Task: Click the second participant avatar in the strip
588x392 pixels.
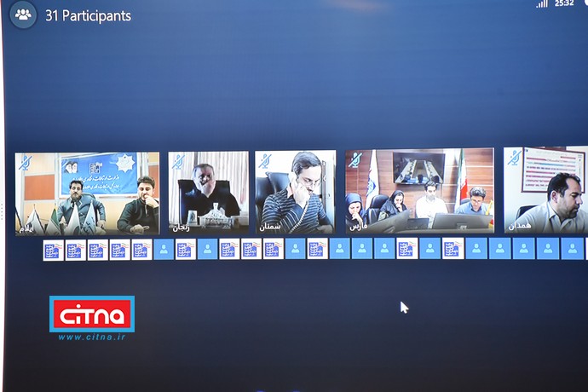Action: tap(75, 250)
